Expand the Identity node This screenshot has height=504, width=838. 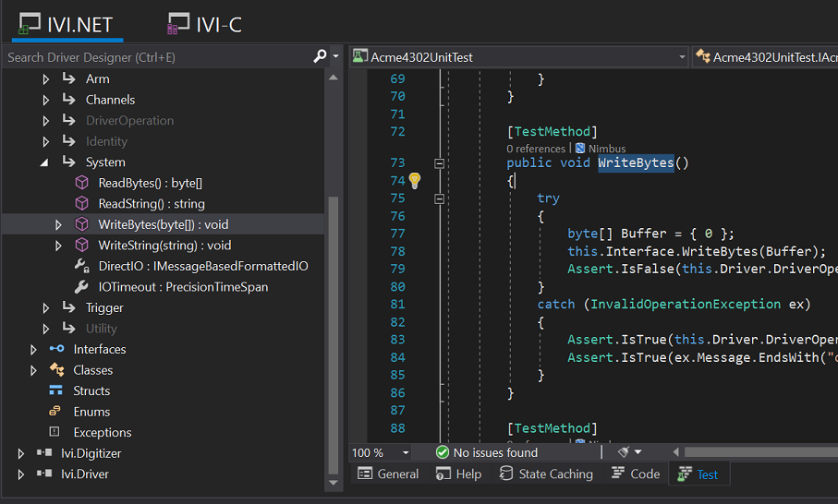tap(46, 141)
